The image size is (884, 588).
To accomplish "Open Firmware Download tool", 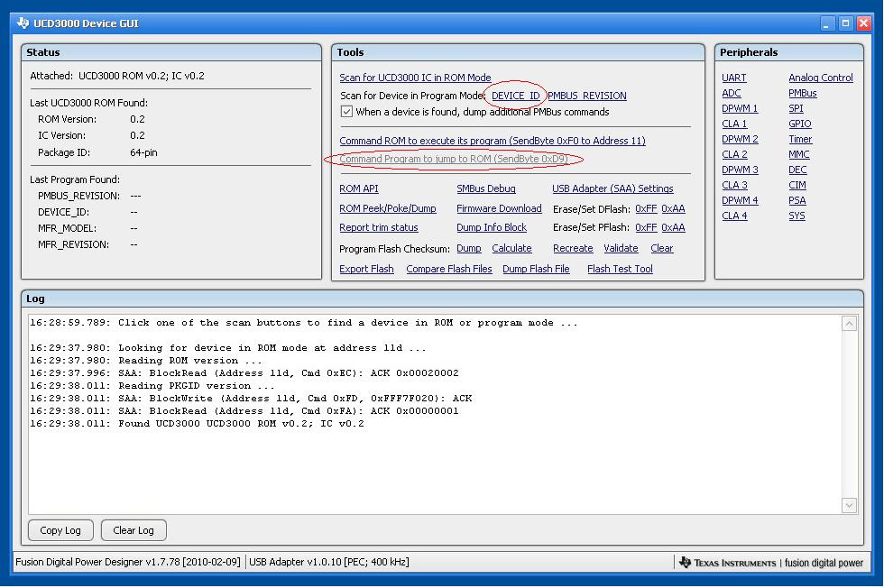I will [499, 208].
